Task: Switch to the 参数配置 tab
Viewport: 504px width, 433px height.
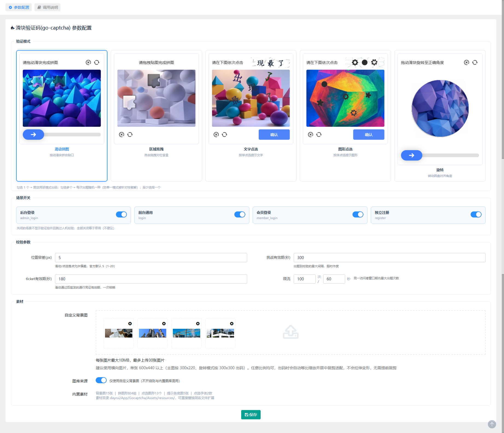Action: click(x=19, y=7)
